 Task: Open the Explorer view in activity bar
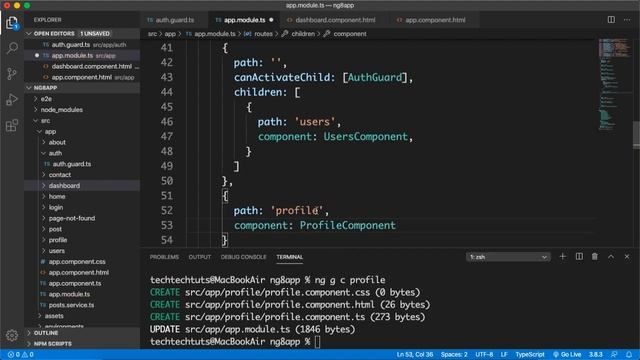12,23
